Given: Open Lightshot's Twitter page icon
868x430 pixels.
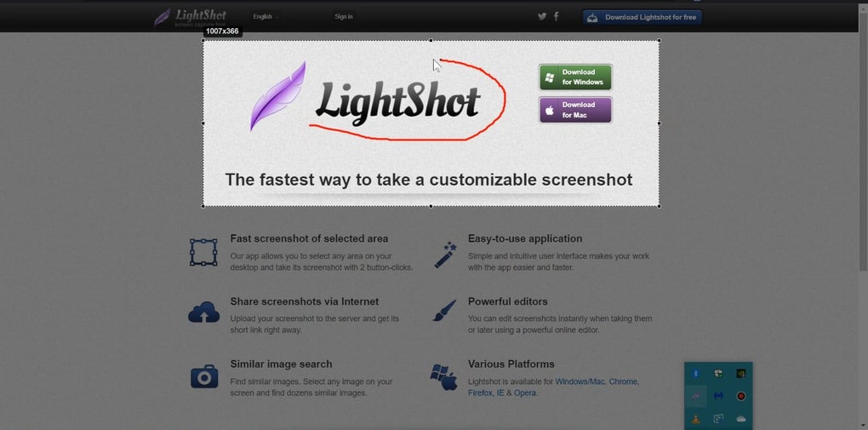Looking at the screenshot, I should point(542,17).
